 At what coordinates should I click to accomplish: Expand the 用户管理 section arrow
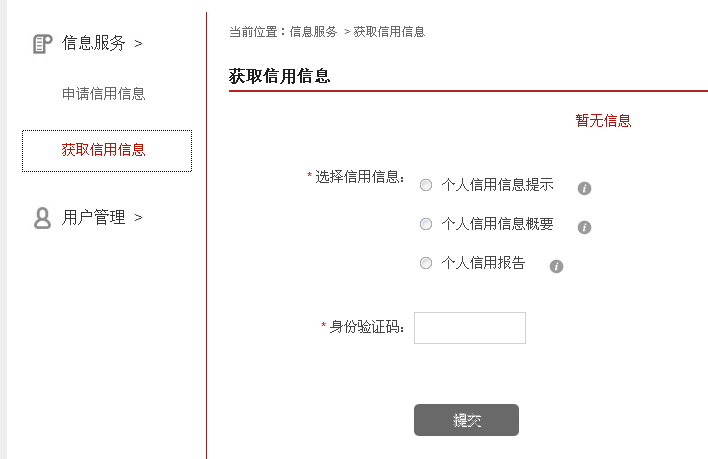click(138, 218)
